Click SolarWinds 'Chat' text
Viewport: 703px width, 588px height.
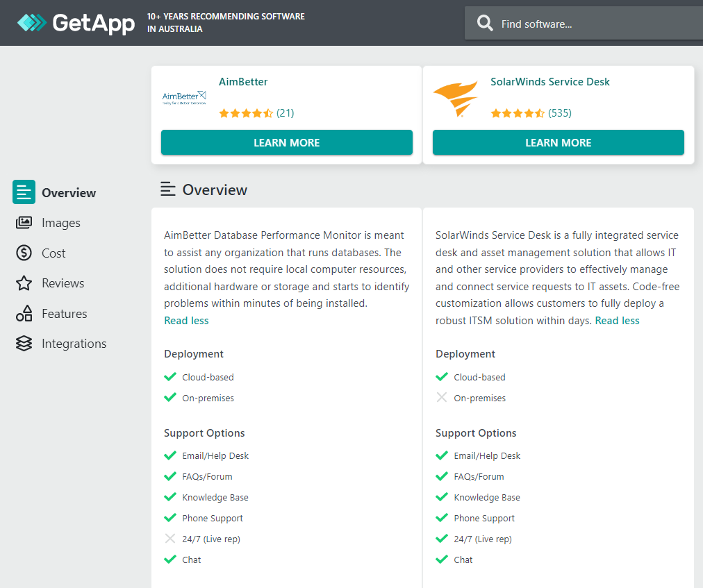coord(463,560)
